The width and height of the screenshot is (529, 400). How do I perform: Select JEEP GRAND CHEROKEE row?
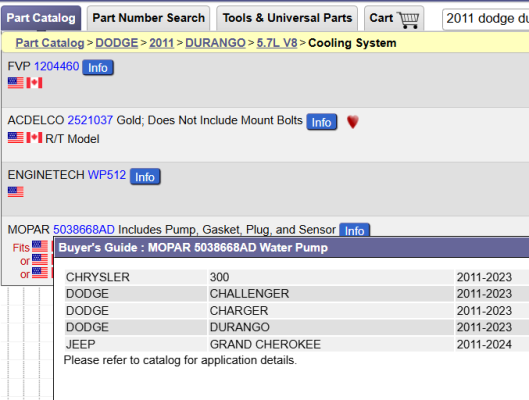[x=297, y=344]
